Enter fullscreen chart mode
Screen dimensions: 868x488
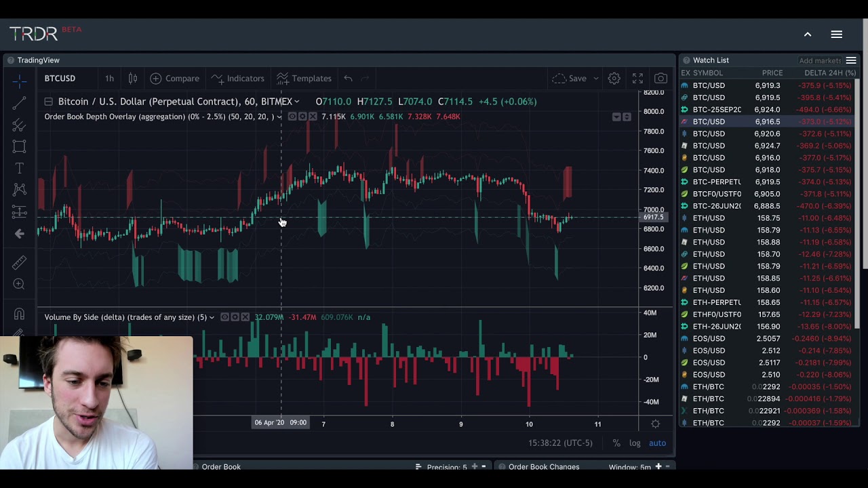(x=637, y=79)
